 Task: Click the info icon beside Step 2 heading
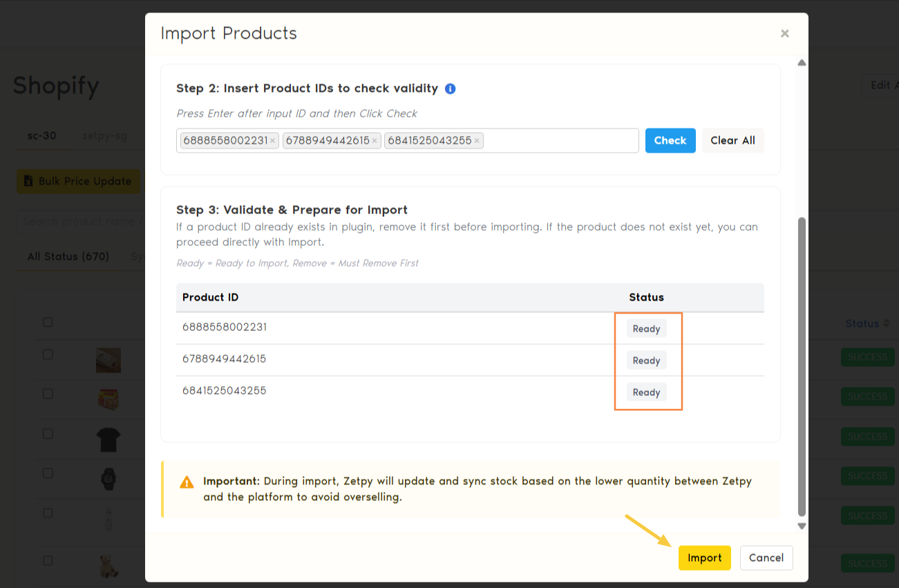click(x=450, y=88)
